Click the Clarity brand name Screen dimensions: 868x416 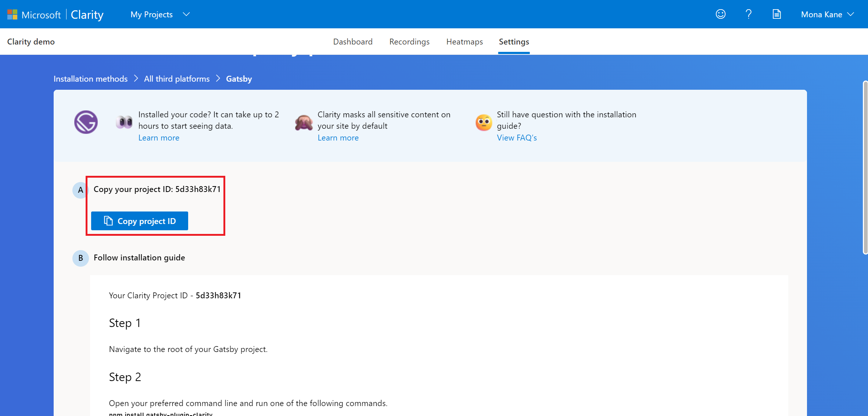click(87, 14)
